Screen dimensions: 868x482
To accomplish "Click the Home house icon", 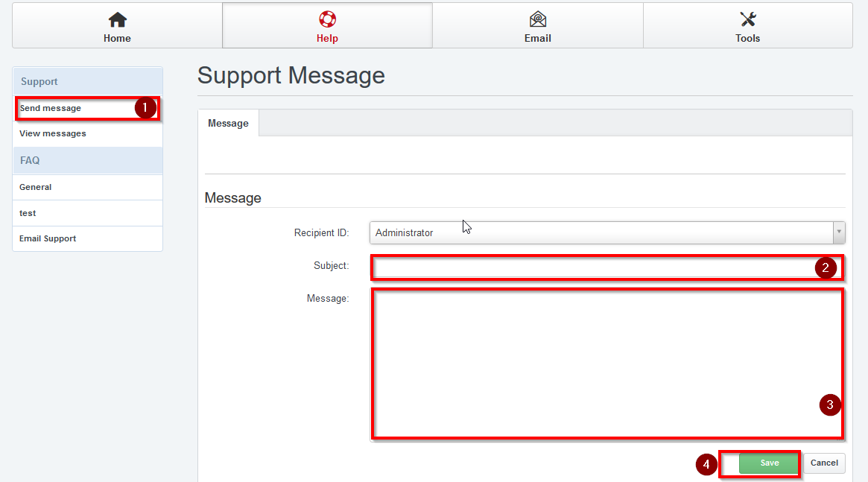I will [117, 20].
